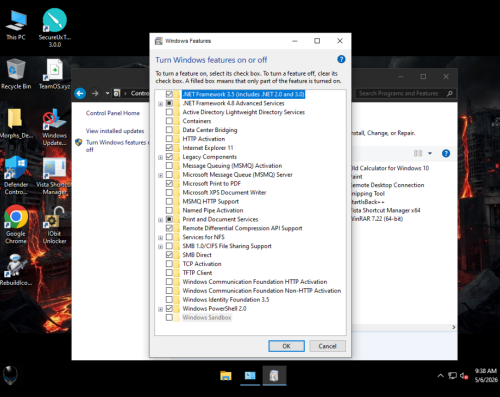Open Vista Shortcut Manager desktop icon
Viewport: 500px width, 397px height.
(53, 176)
